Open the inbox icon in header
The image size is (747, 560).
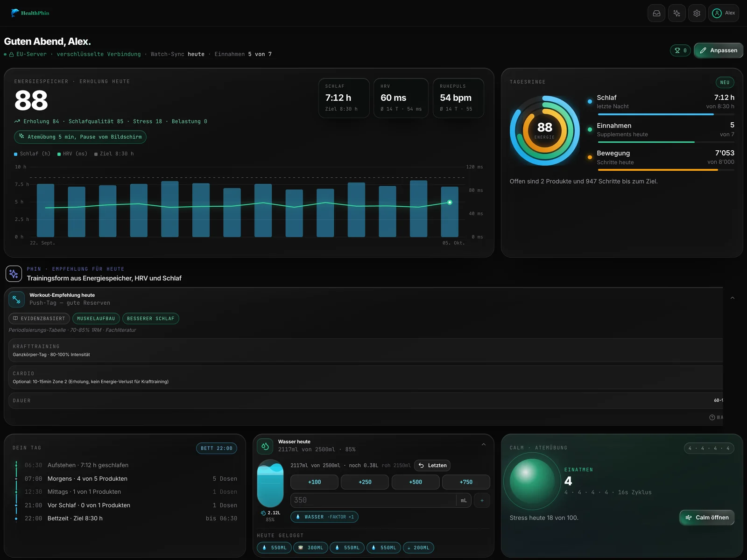point(656,13)
